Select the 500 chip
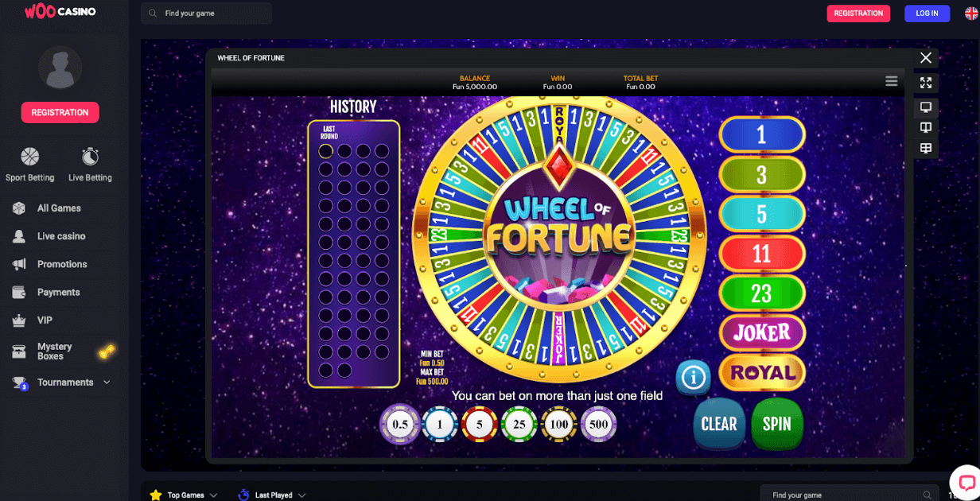The image size is (980, 501). pyautogui.click(x=599, y=424)
